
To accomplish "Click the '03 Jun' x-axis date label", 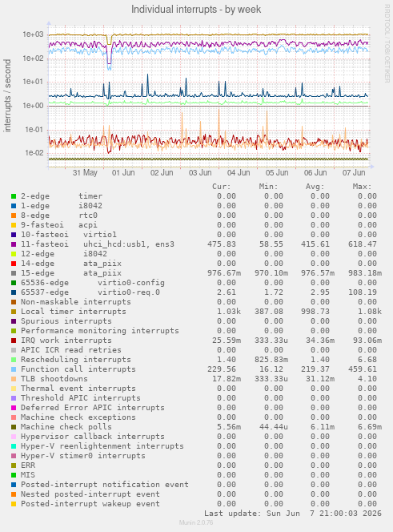I will [200, 173].
